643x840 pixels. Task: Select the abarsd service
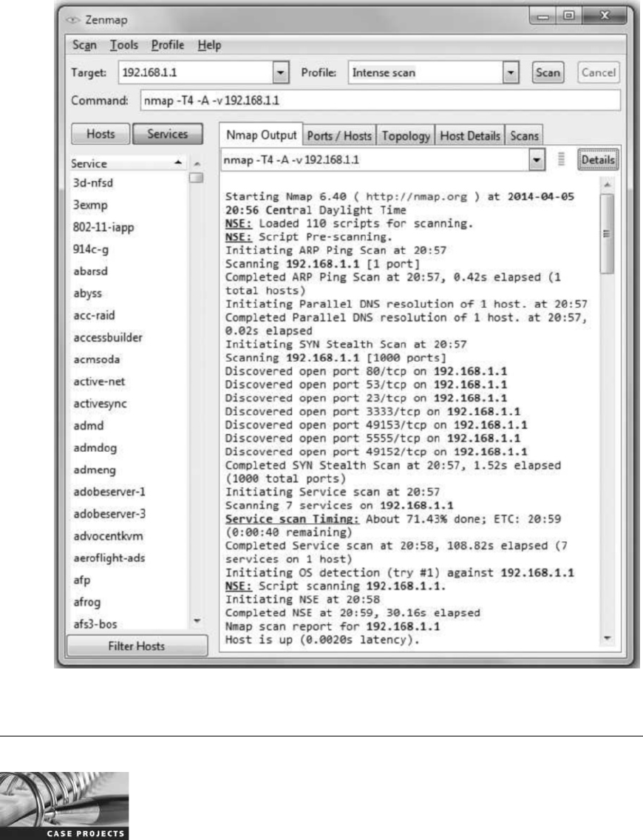coord(90,271)
